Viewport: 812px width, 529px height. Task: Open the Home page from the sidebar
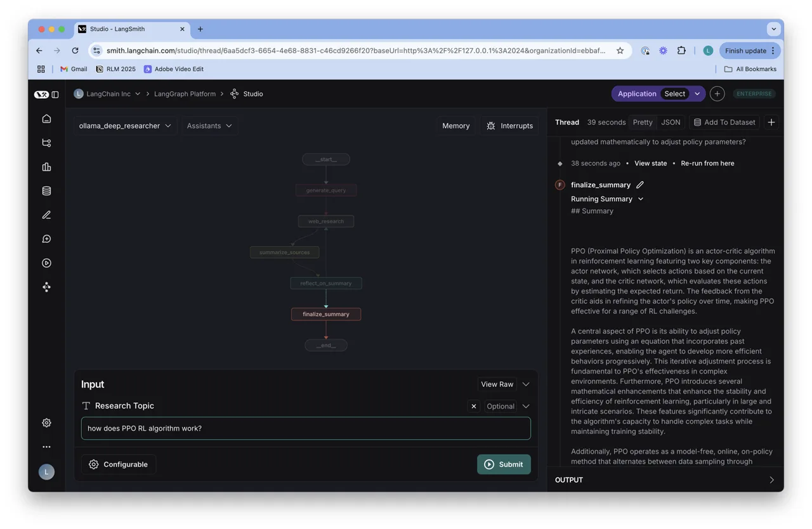point(46,119)
